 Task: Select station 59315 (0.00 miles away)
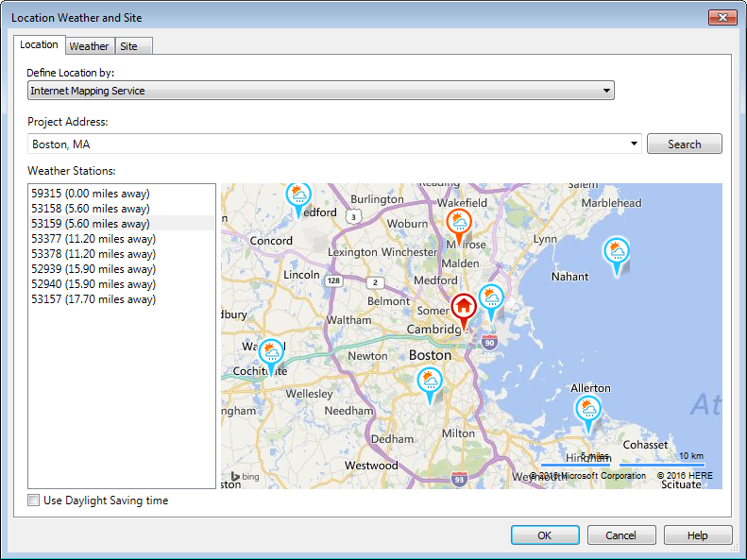click(122, 194)
